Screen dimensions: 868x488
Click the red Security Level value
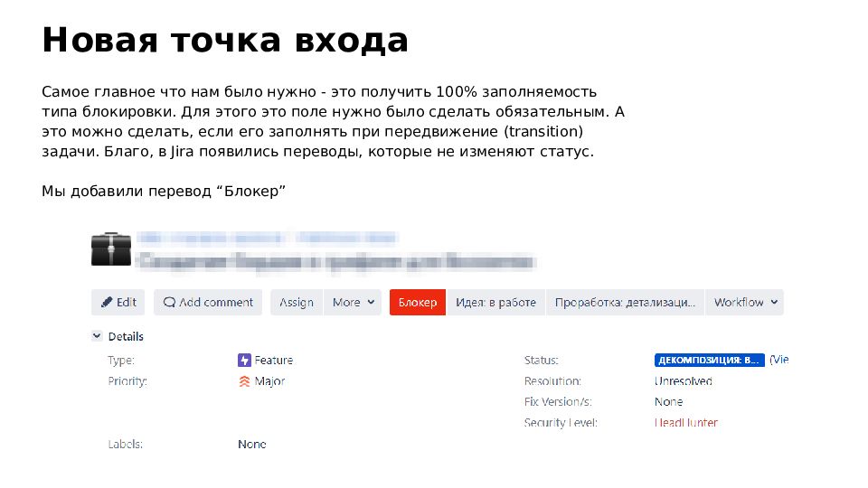tap(686, 423)
